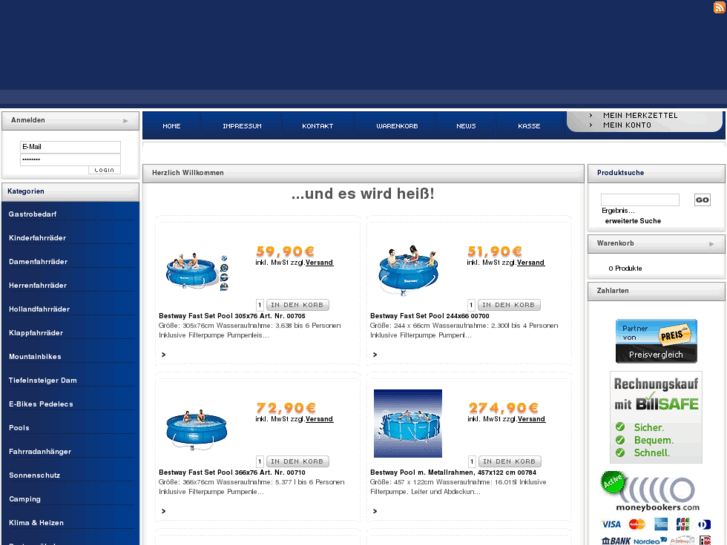Open Bestway Fast Set Pool 244x66 title
The image size is (727, 545).
pyautogui.click(x=429, y=316)
